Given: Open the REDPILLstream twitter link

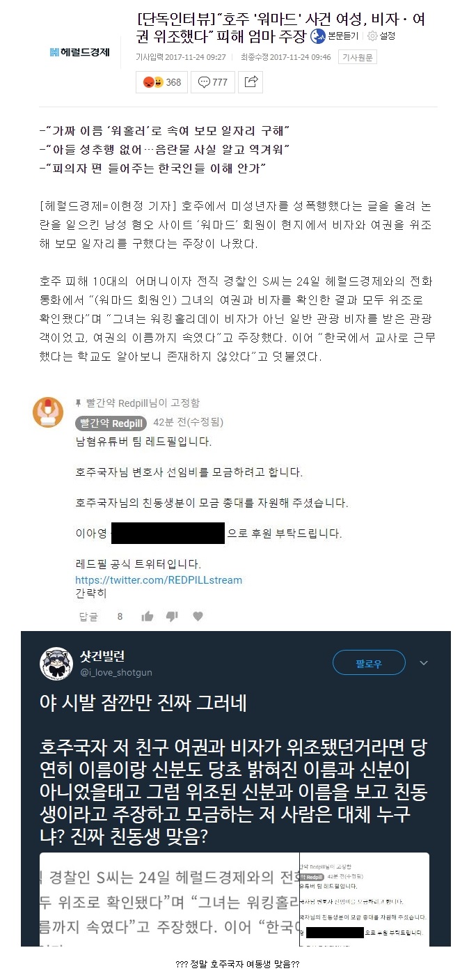Looking at the screenshot, I should click(159, 580).
